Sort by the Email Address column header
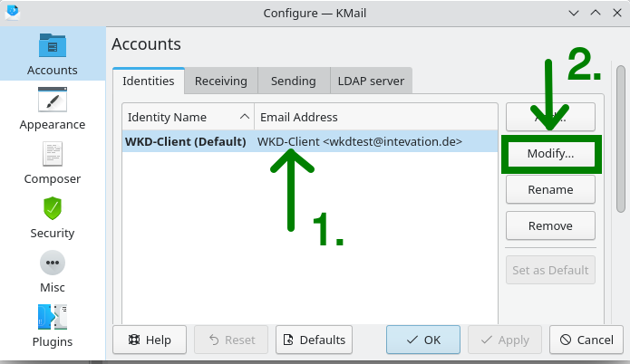 click(x=376, y=117)
